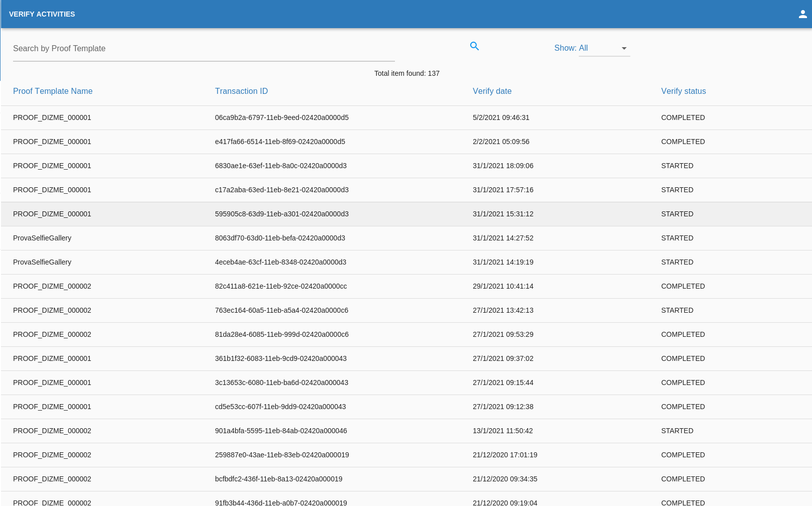Click PROOF_DIZME_000001 in the 5/2/2021 row
This screenshot has height=506, width=812.
52,117
